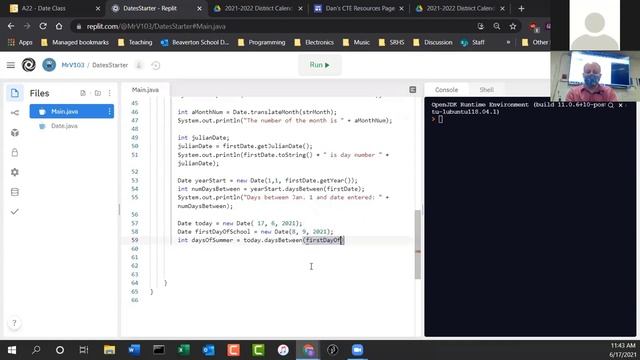Viewport: 640px width, 360px height.
Task: Click the DatesStarter project name
Action: click(x=110, y=65)
